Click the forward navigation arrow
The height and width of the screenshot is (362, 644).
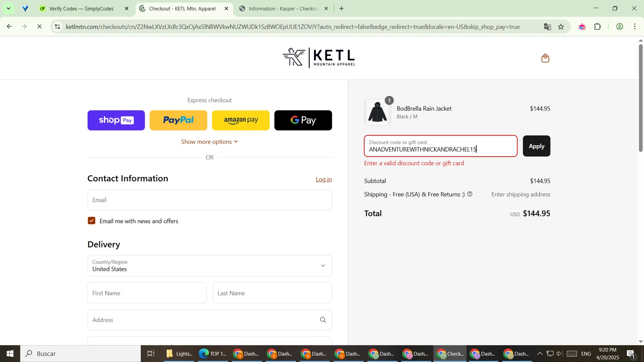click(24, 27)
